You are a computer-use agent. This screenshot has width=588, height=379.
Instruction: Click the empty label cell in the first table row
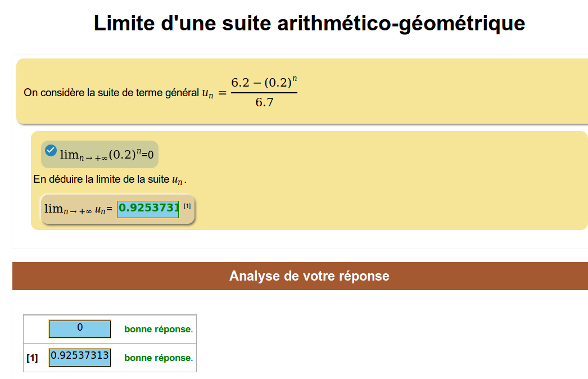[x=32, y=330]
